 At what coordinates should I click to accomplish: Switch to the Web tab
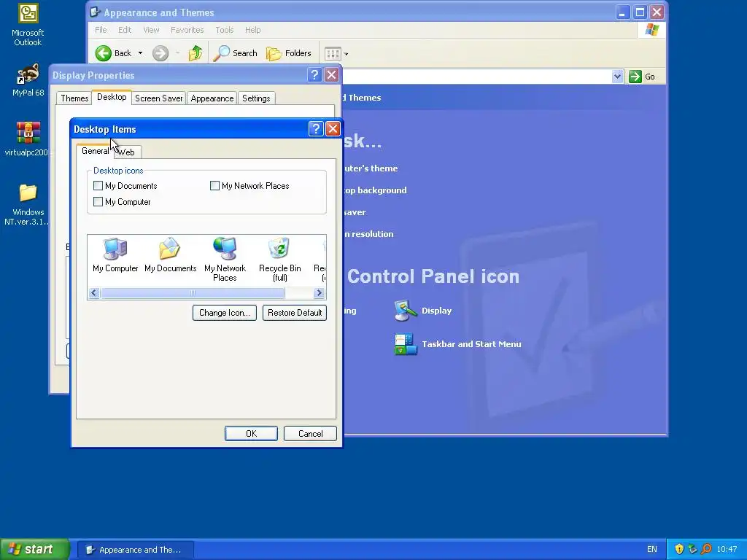click(127, 152)
